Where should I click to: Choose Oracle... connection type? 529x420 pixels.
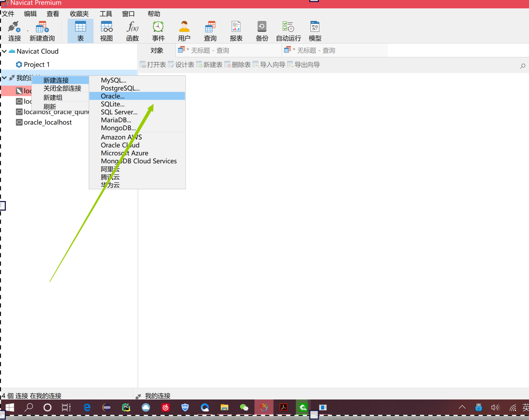click(x=137, y=96)
